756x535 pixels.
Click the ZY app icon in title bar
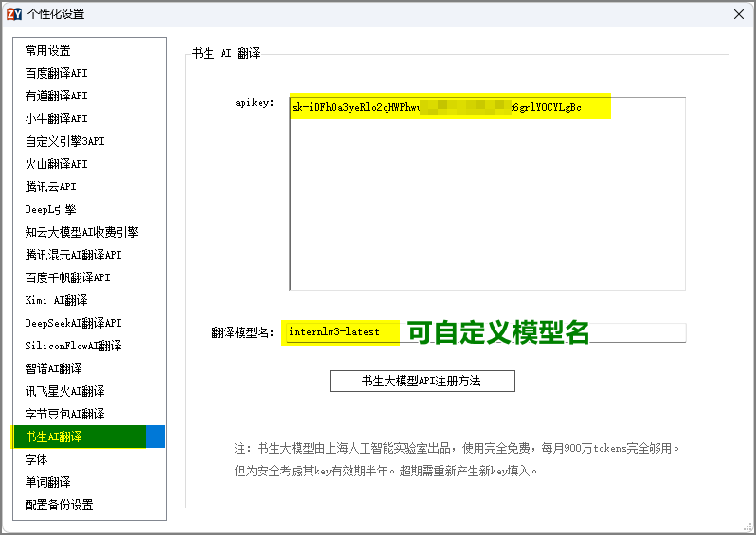[x=14, y=14]
